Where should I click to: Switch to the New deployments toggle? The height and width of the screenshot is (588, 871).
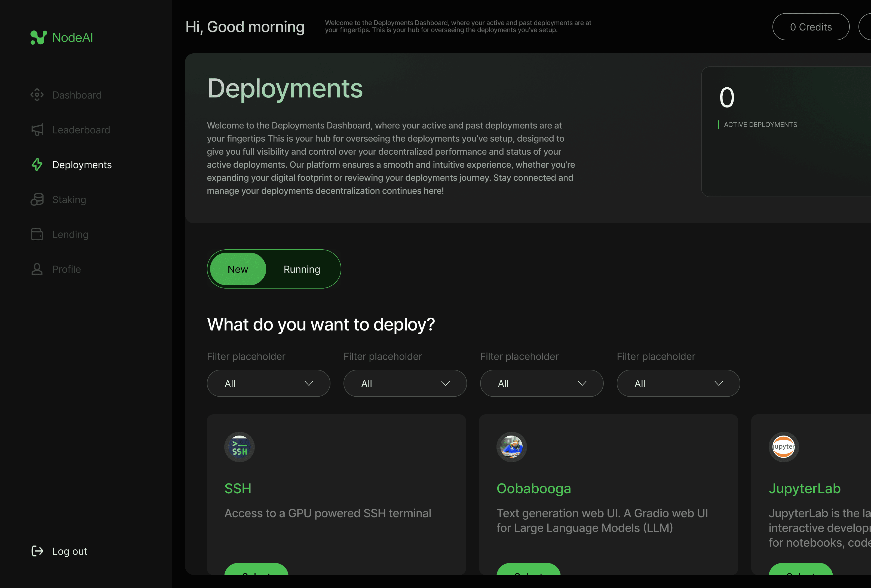coord(238,269)
